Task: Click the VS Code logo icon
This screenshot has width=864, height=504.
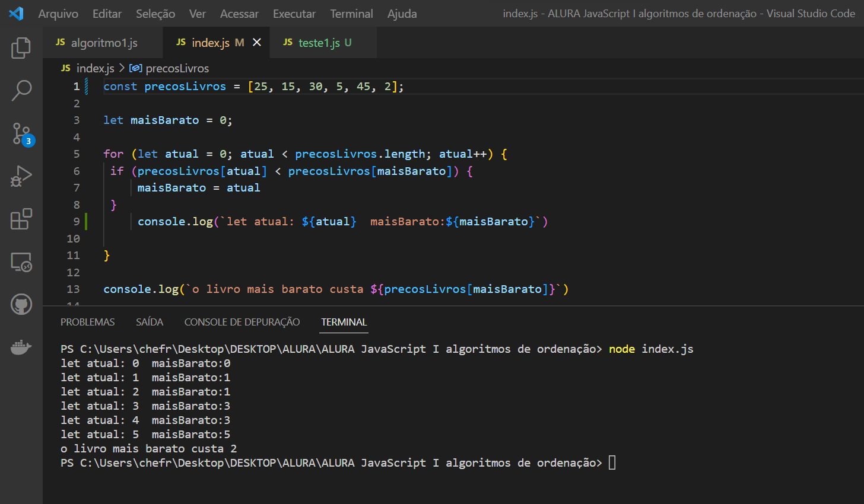Action: pos(16,13)
